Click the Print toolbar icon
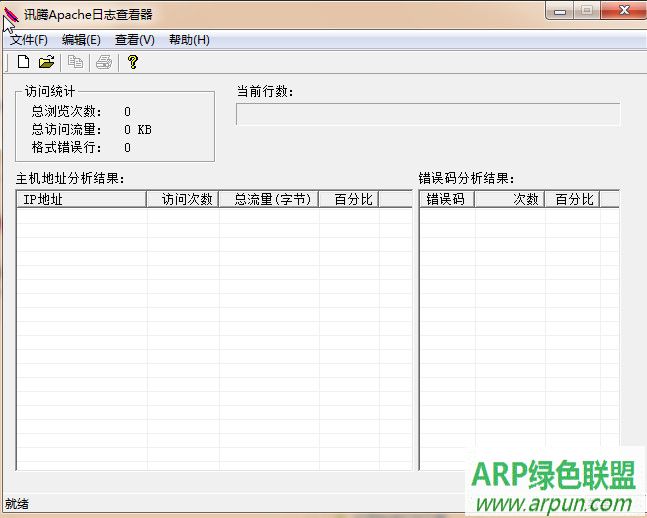Viewport: 647px width, 518px height. (103, 62)
